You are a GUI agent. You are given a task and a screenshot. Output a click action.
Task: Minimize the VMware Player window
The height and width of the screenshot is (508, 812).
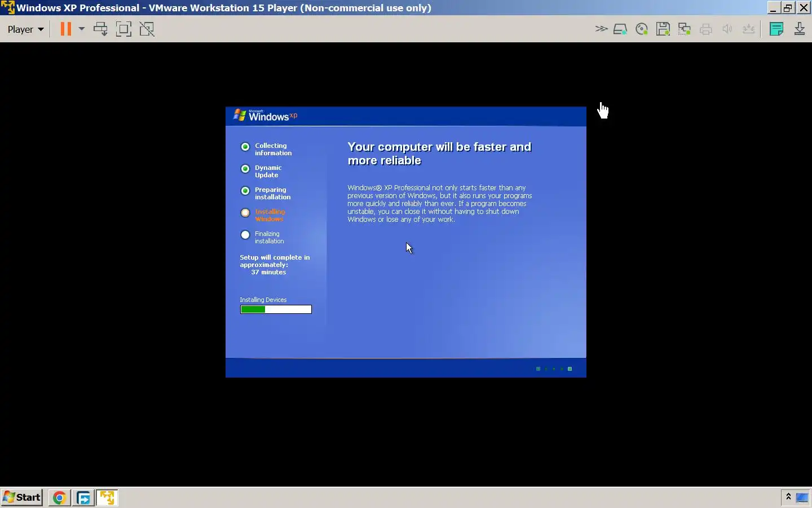click(773, 7)
